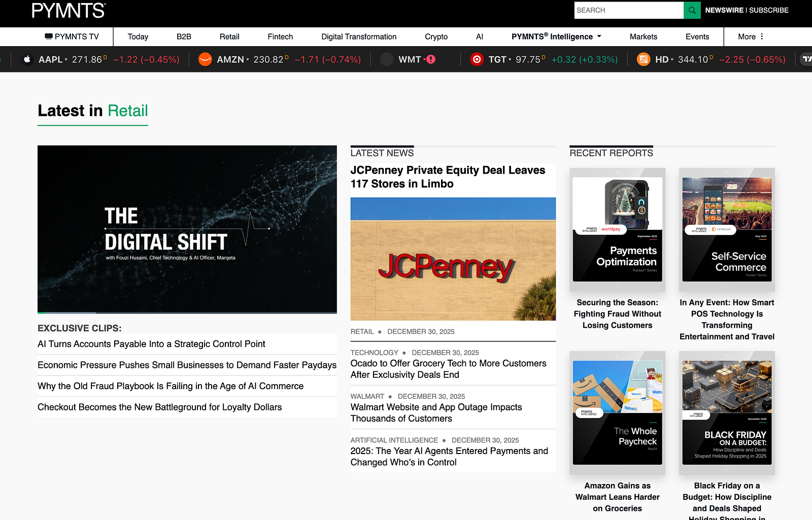Click the Apple logo in ticker

(27, 59)
